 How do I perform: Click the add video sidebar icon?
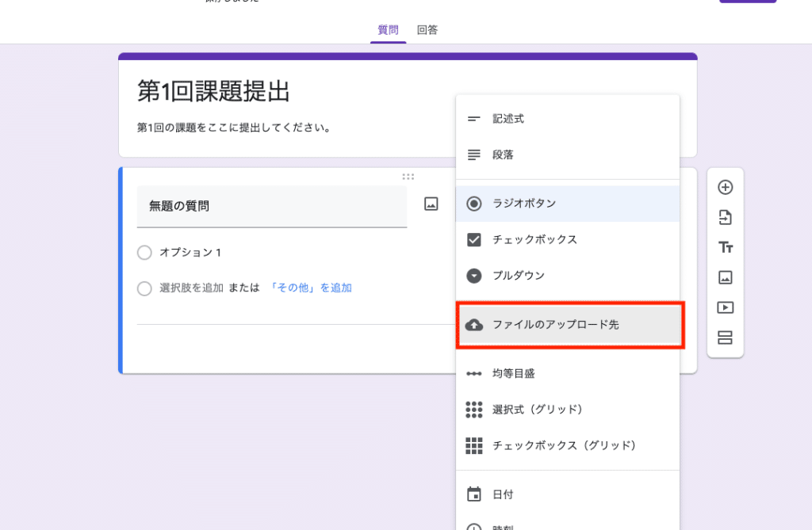pos(725,308)
